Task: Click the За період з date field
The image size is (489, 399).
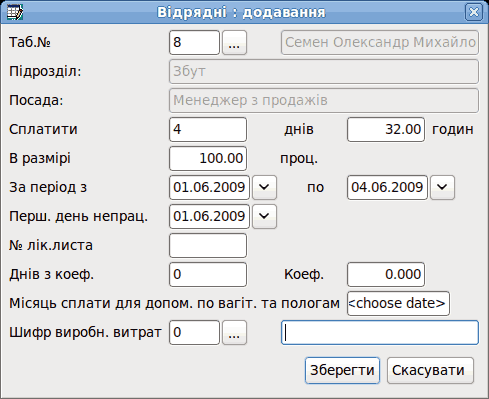Action: click(x=209, y=187)
